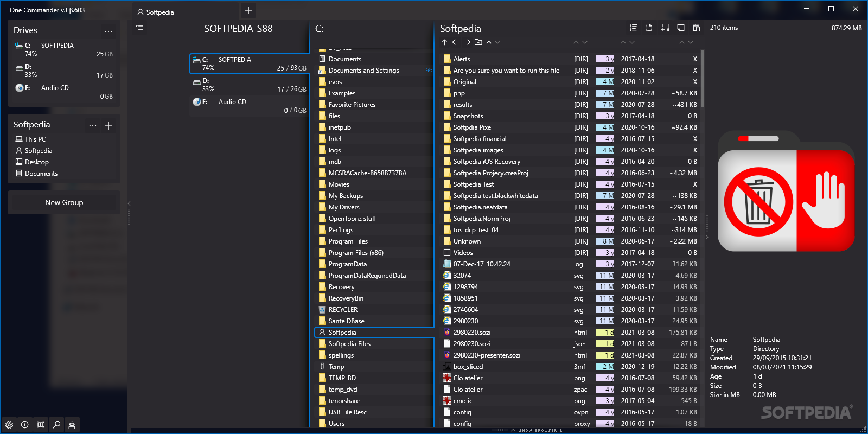This screenshot has width=868, height=434.
Task: Open Drives panel ellipsis menu
Action: (108, 31)
